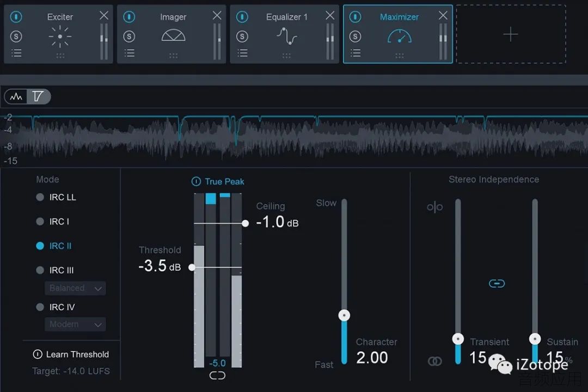The image size is (588, 392).
Task: Click the Sustain slider handle
Action: click(x=535, y=339)
